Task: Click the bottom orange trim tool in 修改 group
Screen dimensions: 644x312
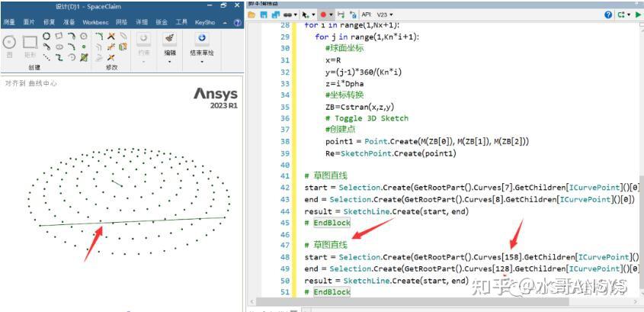Action: click(111, 57)
